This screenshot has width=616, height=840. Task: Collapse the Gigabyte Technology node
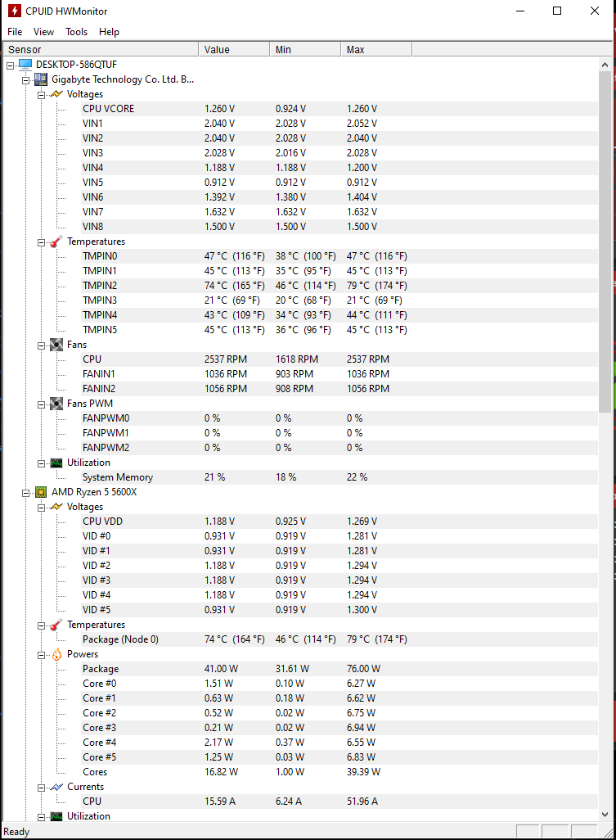25,80
